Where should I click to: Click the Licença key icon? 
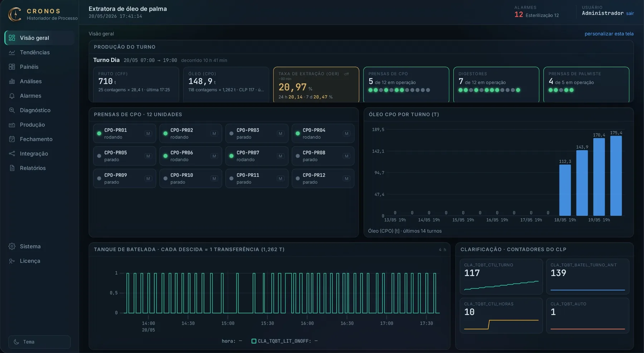(x=12, y=261)
